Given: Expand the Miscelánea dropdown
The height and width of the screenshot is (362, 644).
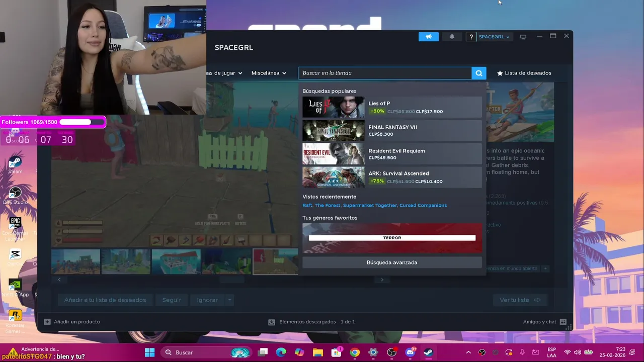Looking at the screenshot, I should tap(269, 73).
